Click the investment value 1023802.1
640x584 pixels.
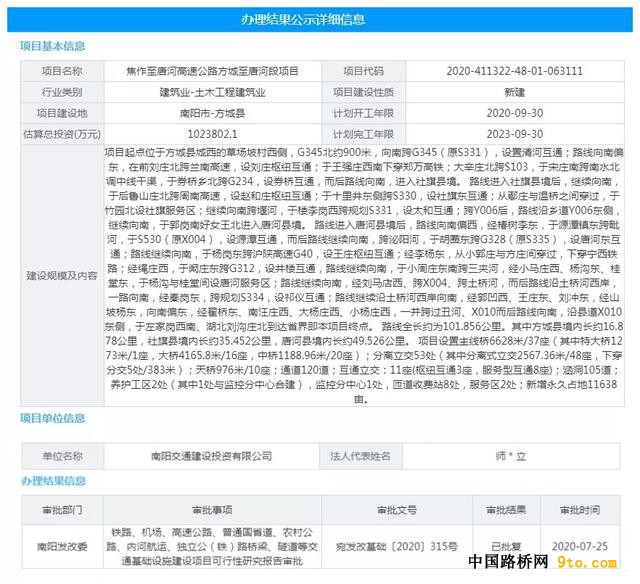(212, 134)
